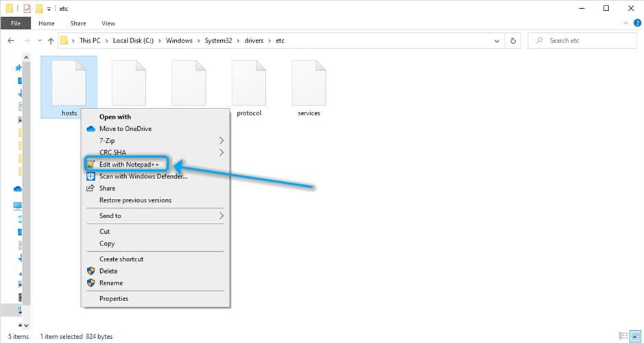Expand chevron after System32 breadcrumb

[239, 40]
